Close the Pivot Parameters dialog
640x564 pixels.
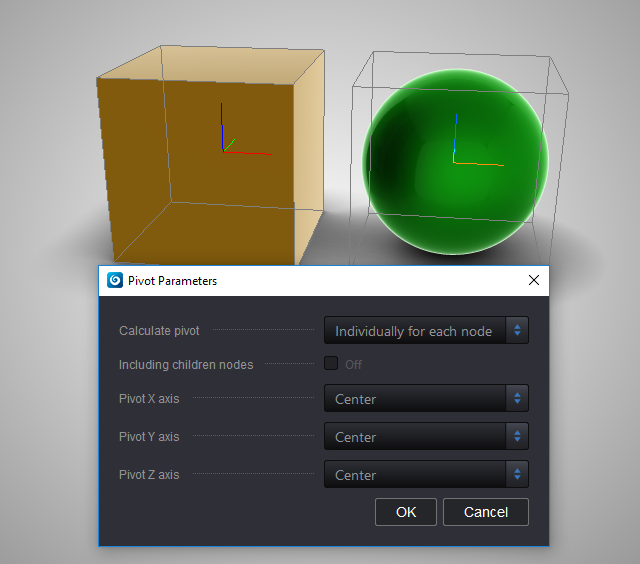click(x=534, y=280)
